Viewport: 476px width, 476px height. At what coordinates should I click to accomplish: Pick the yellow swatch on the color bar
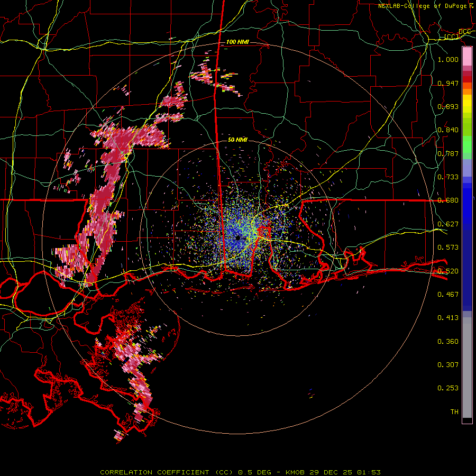[x=467, y=104]
